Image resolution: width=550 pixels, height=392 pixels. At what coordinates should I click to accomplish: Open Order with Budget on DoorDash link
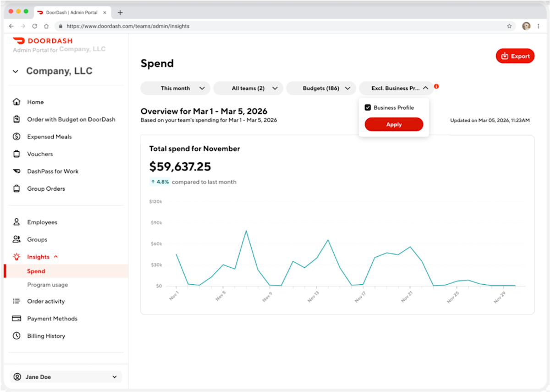point(71,119)
